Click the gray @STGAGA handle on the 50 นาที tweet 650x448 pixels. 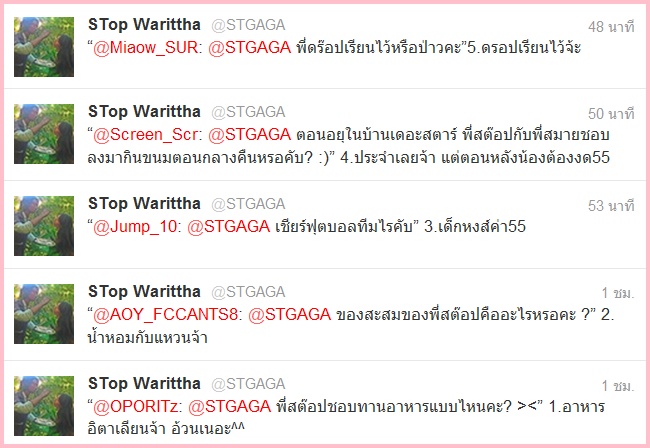coord(248,112)
